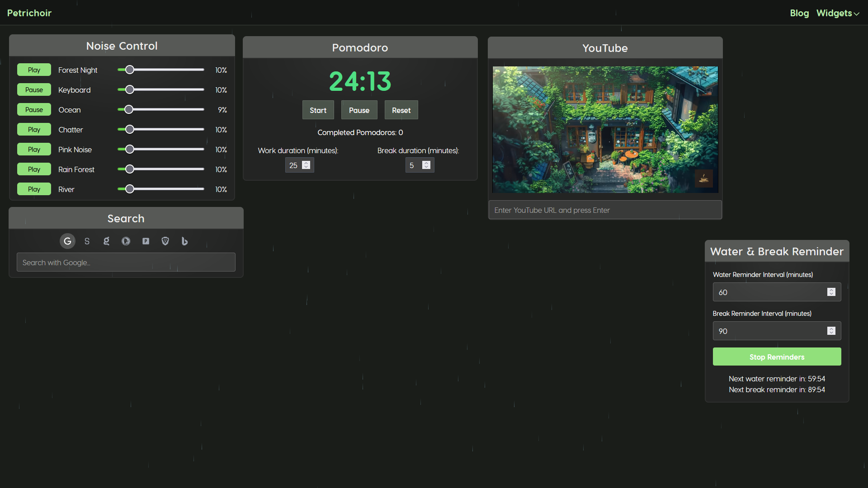Click the Search with Google input
The width and height of the screenshot is (868, 488).
click(x=126, y=262)
